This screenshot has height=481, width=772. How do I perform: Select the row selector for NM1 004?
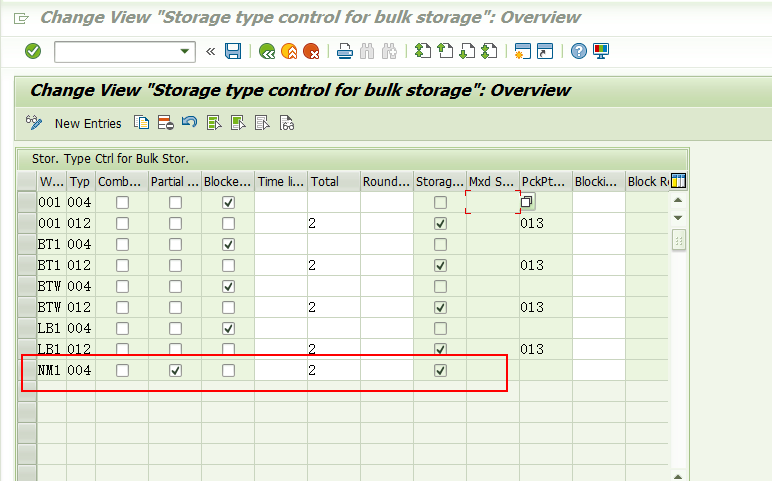[27, 370]
